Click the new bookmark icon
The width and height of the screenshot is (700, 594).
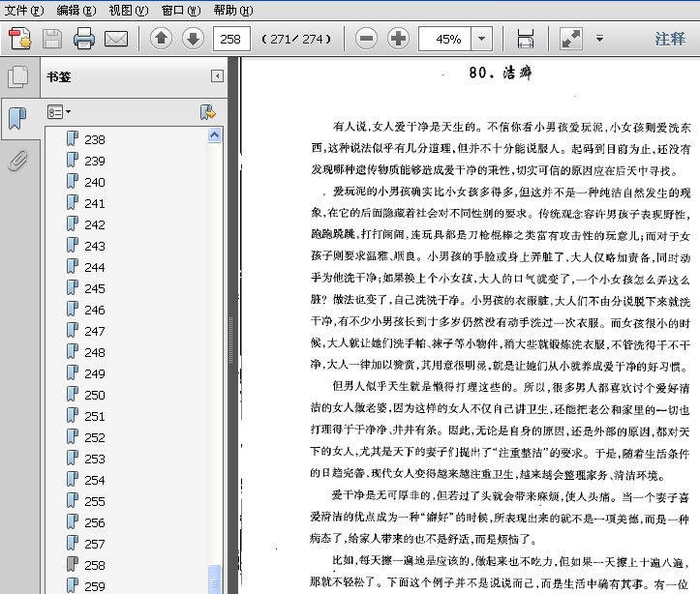pyautogui.click(x=207, y=112)
